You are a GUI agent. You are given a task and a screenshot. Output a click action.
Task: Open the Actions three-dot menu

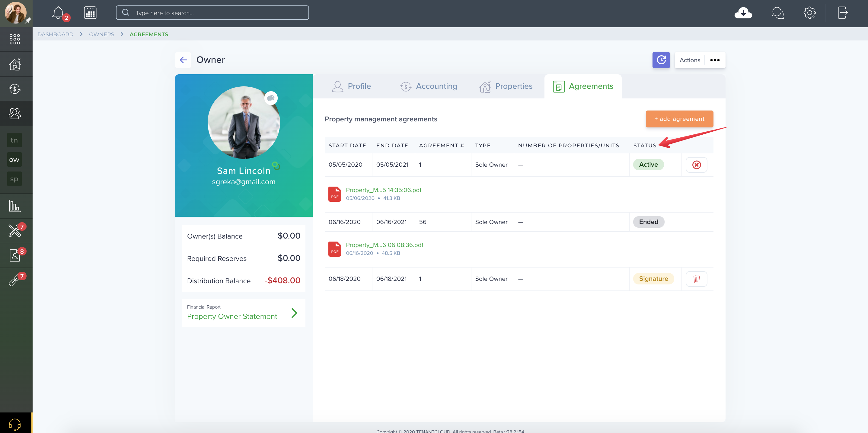(x=715, y=60)
